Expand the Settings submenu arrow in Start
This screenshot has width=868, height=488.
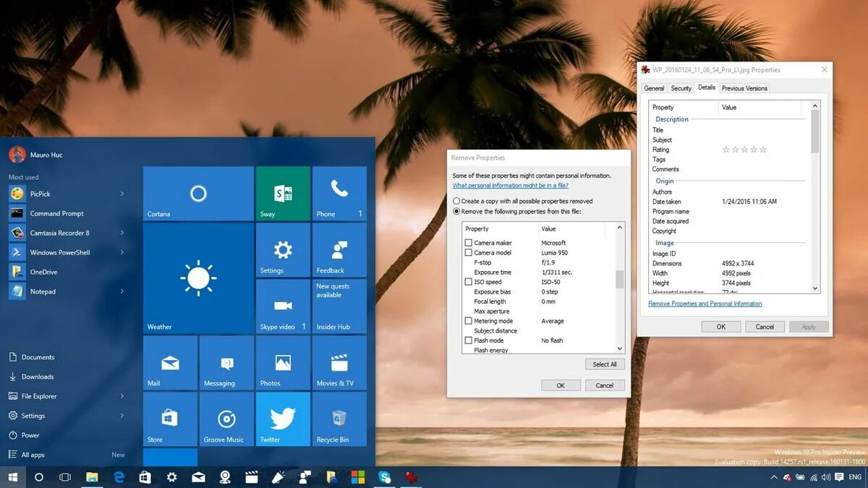(122, 416)
